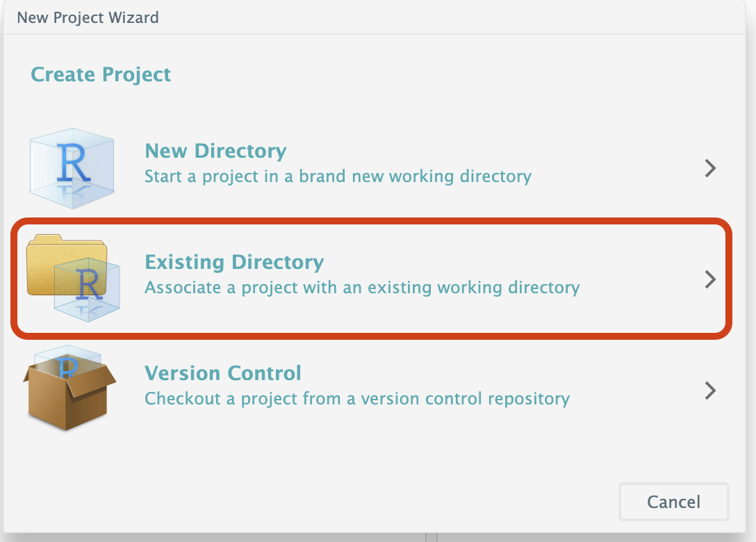Viewport: 756px width, 542px height.
Task: Click the Create Project heading
Action: click(101, 74)
